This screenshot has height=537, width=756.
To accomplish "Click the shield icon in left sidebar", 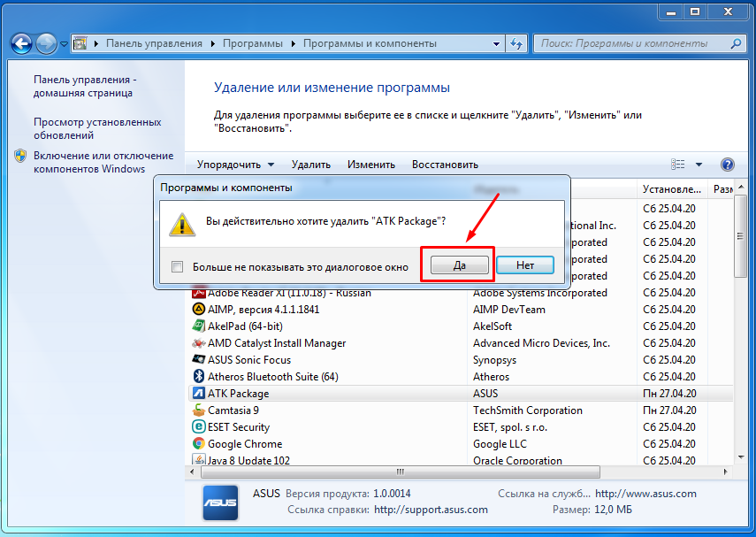I will (20, 156).
